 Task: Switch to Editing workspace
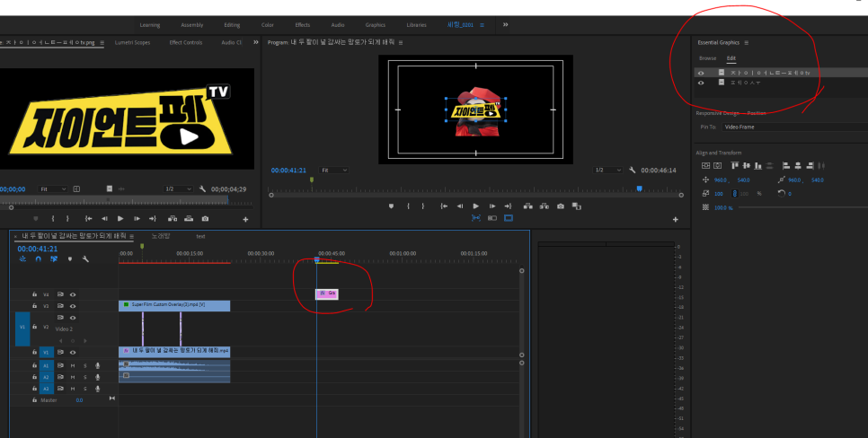pyautogui.click(x=232, y=25)
